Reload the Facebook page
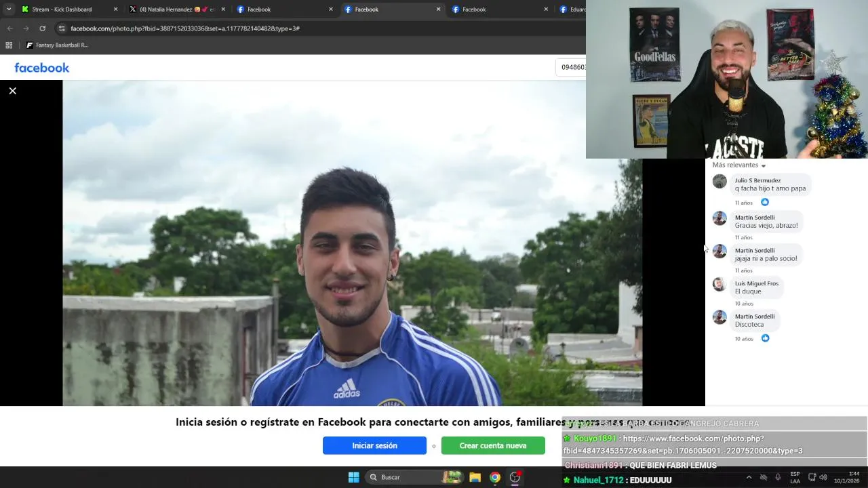This screenshot has height=488, width=868. tap(42, 28)
